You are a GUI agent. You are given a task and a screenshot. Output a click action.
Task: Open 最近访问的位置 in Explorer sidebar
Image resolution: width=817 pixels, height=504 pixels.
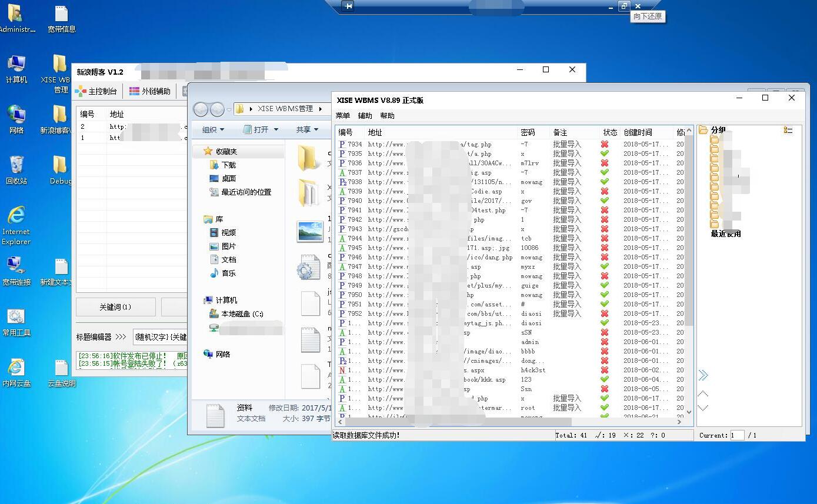tap(241, 192)
